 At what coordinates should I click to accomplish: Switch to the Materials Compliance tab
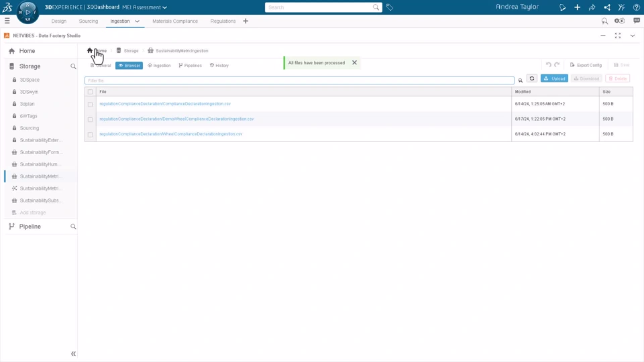tap(175, 21)
